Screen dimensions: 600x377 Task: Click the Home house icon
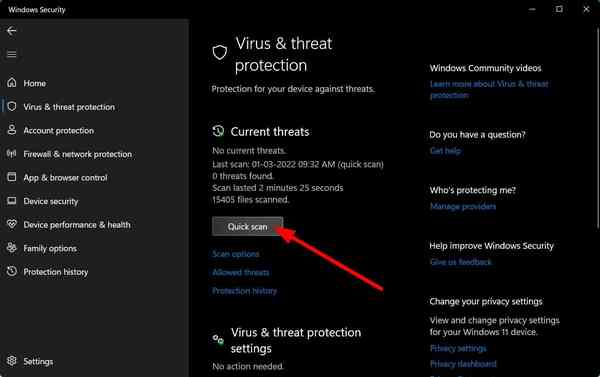tap(12, 83)
